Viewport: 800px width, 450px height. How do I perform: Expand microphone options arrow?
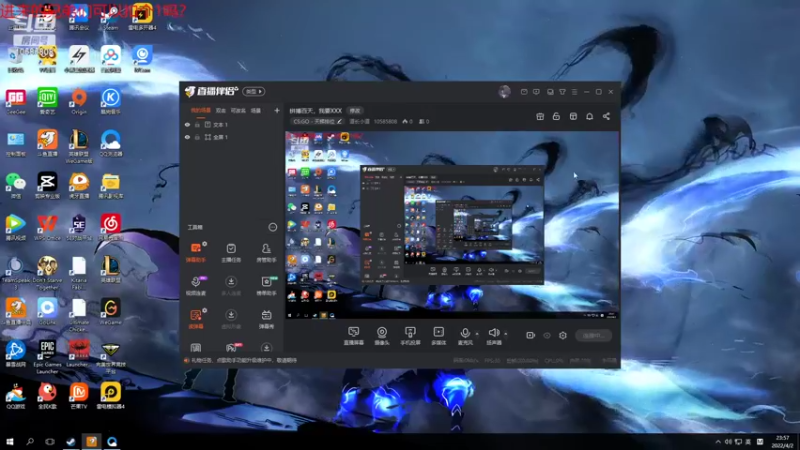[477, 334]
